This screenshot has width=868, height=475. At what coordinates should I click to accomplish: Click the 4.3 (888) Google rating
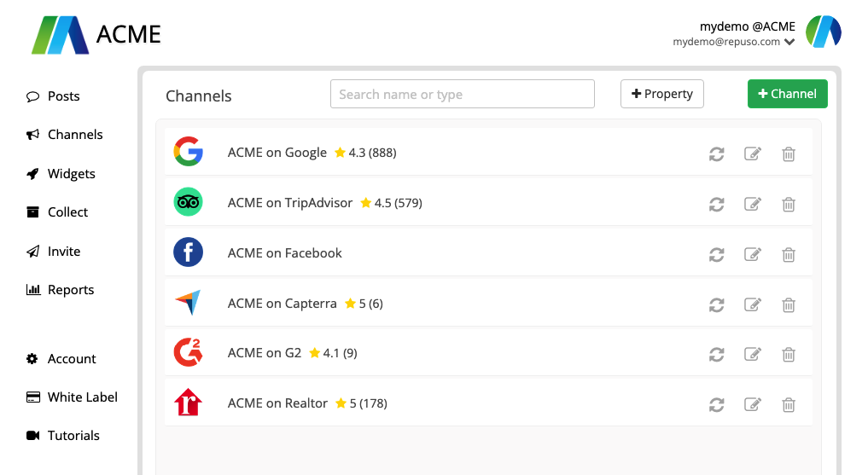point(365,153)
